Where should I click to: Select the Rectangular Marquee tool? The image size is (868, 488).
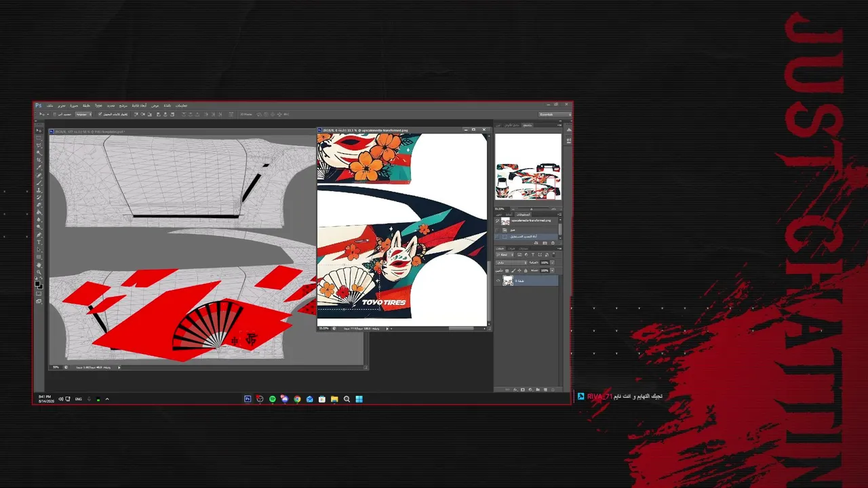39,138
